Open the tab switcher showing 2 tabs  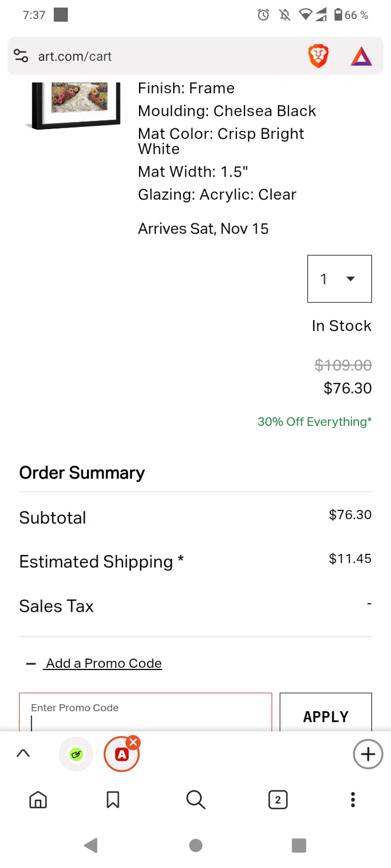(278, 800)
